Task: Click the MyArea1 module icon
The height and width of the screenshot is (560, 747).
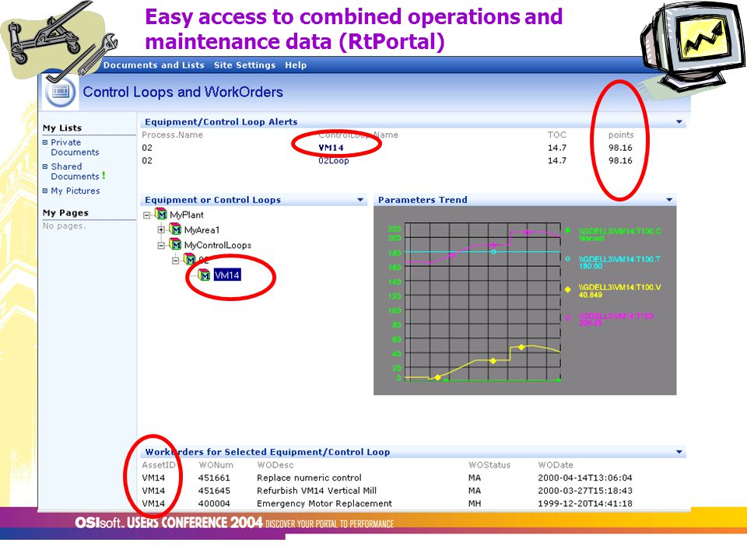Action: coord(176,229)
